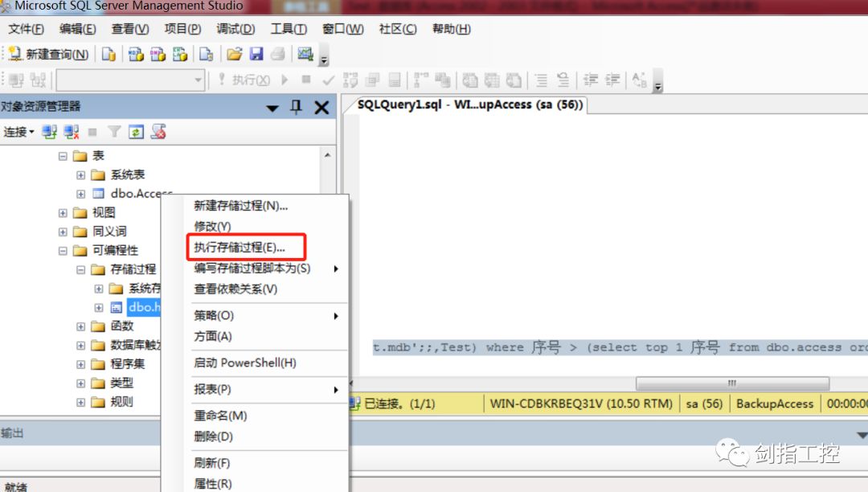
Task: Click the Parse checkmark icon
Action: (x=328, y=80)
